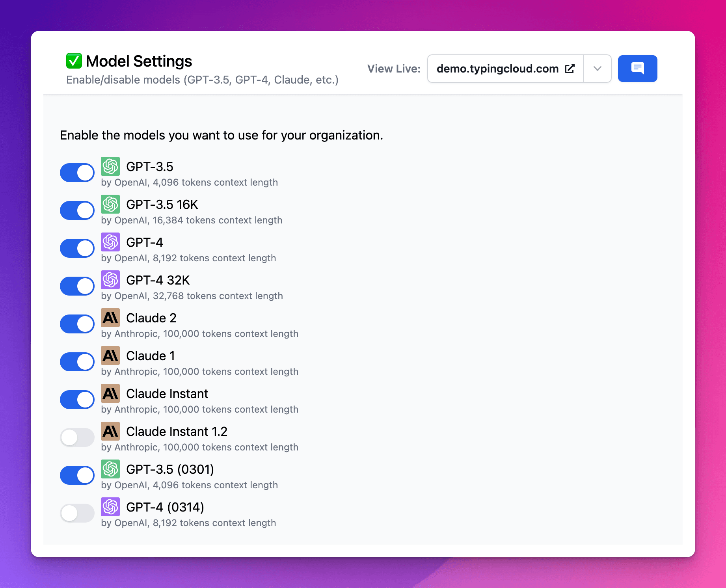Image resolution: width=726 pixels, height=588 pixels.
Task: Click the GPT-4 (0314) model name
Action: point(165,507)
